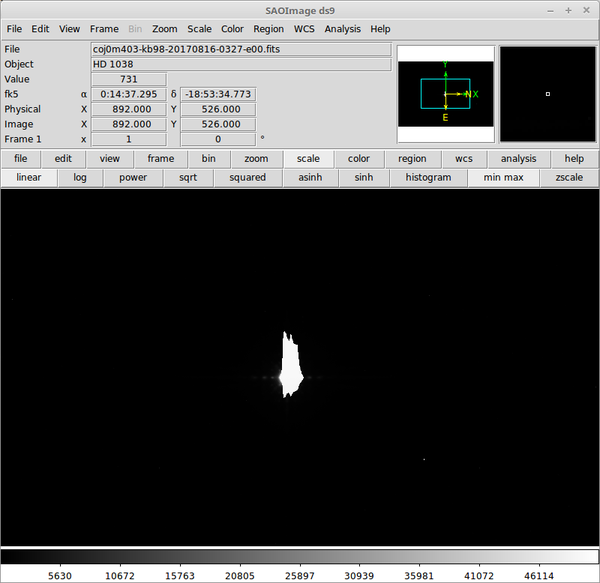Click the bright saturated star in image
The image size is (600, 583).
click(x=290, y=367)
